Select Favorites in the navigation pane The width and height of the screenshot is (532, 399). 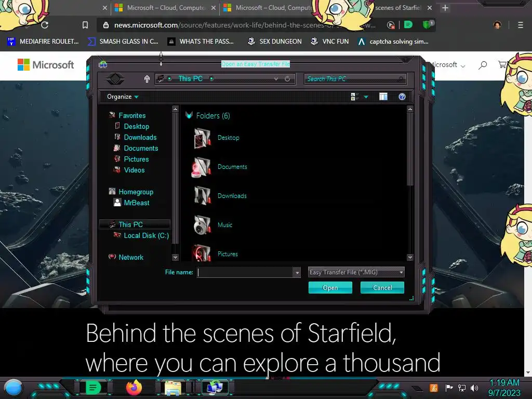point(132,115)
